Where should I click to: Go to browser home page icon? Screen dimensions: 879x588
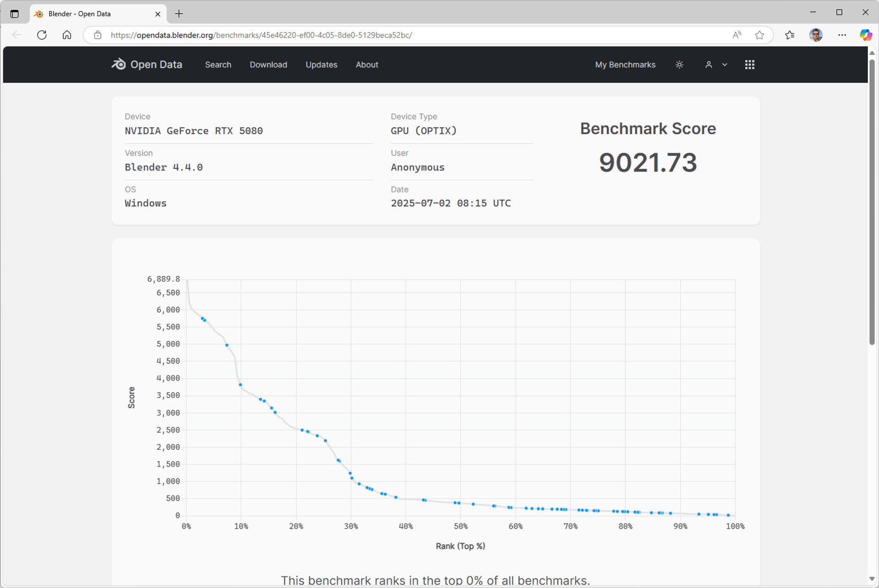click(x=67, y=35)
